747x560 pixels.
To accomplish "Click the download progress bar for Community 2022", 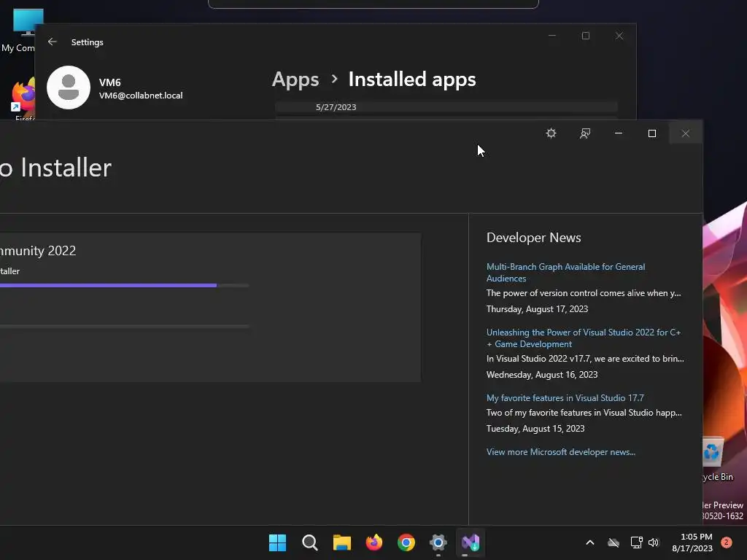I will click(124, 285).
